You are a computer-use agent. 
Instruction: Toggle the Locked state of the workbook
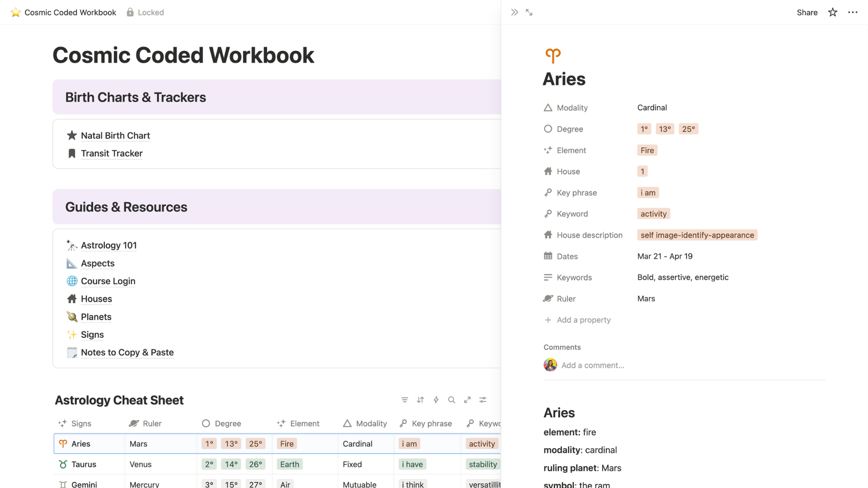(x=145, y=12)
